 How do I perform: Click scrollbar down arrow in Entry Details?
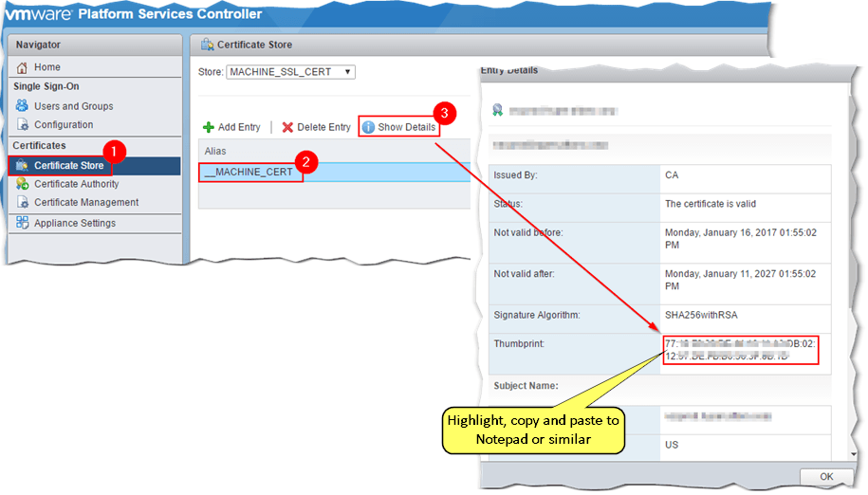click(854, 454)
